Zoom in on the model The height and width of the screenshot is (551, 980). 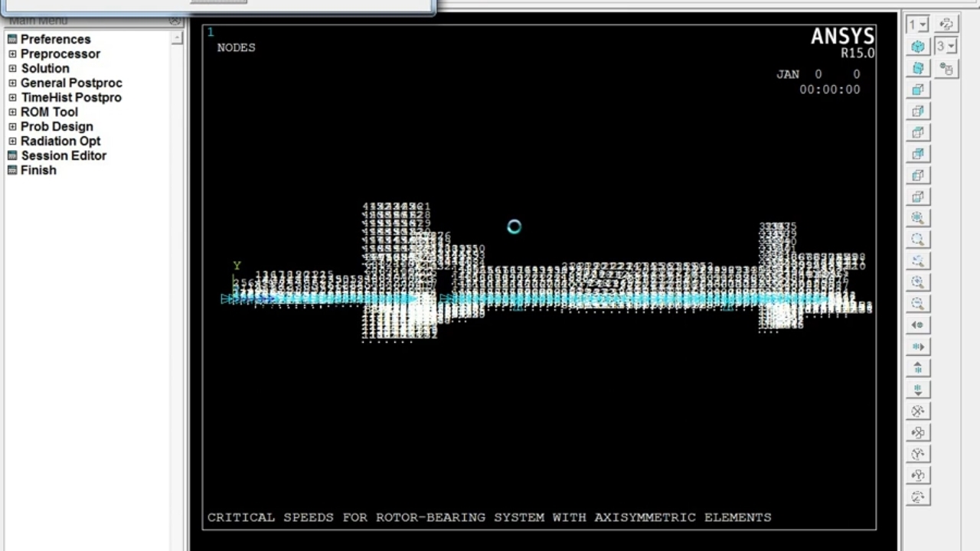point(918,282)
